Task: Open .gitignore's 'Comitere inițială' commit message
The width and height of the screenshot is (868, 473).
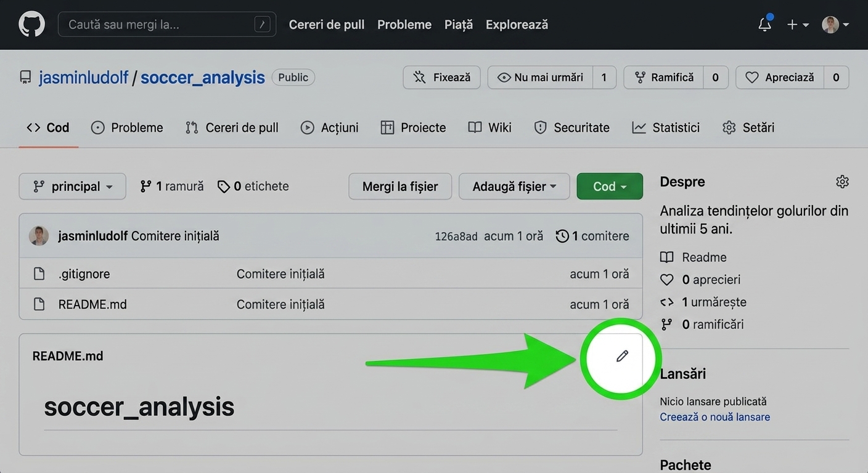Action: pos(280,273)
